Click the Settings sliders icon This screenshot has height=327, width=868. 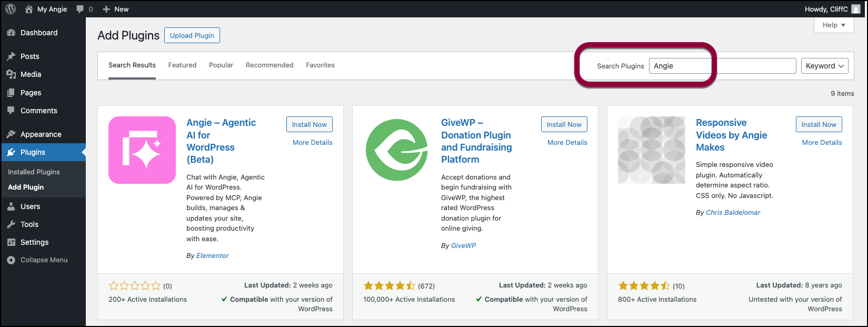[11, 242]
